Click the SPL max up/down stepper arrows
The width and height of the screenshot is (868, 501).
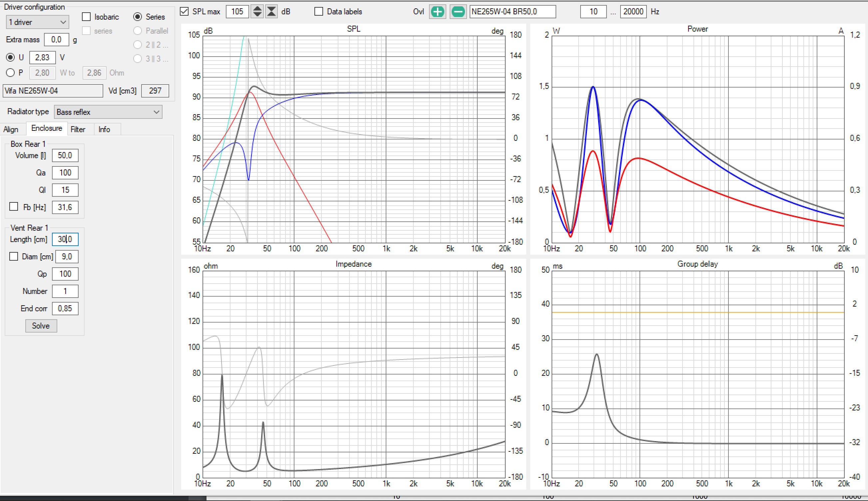click(257, 12)
